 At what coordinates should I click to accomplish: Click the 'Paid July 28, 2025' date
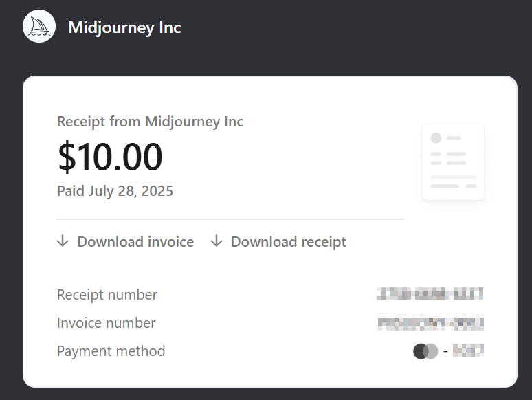[115, 190]
